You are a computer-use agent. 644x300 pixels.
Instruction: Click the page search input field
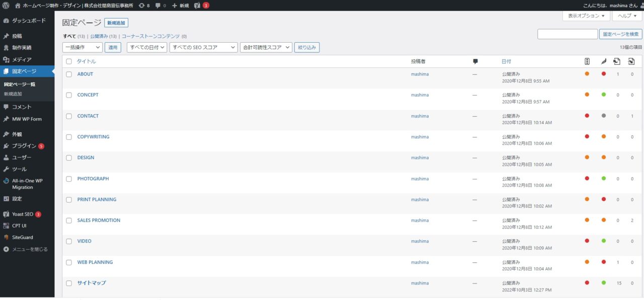[x=567, y=34]
